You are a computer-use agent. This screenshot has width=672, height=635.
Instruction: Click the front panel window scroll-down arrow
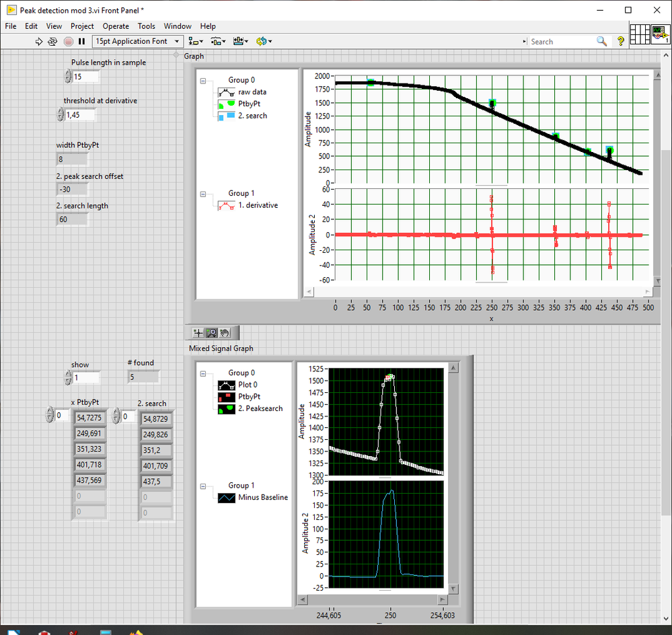pos(666,619)
